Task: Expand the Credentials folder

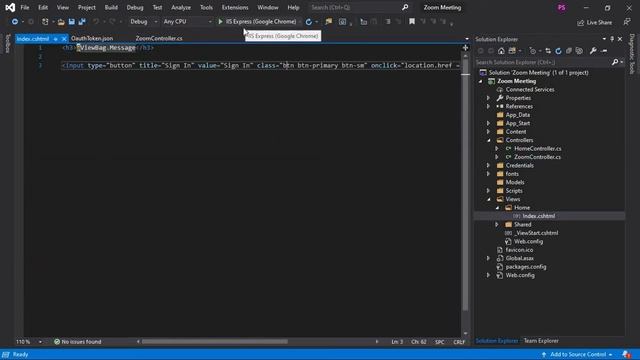Action: coord(488,165)
